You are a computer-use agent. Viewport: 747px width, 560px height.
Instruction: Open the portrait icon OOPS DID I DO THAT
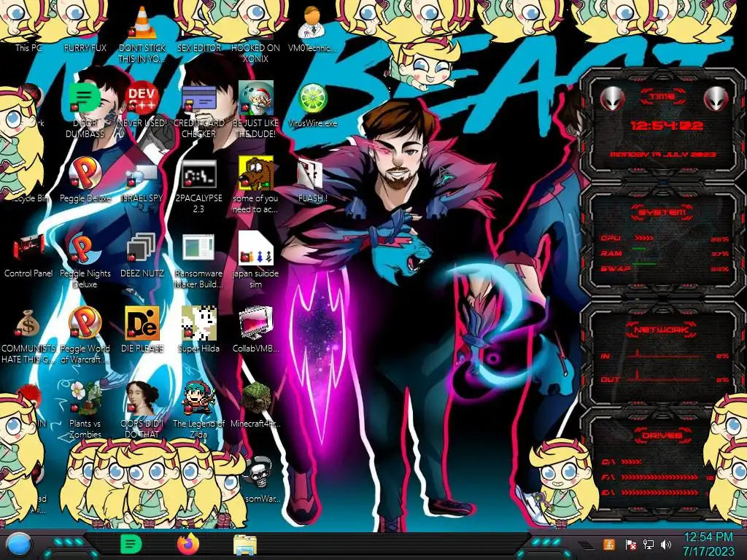point(142,411)
